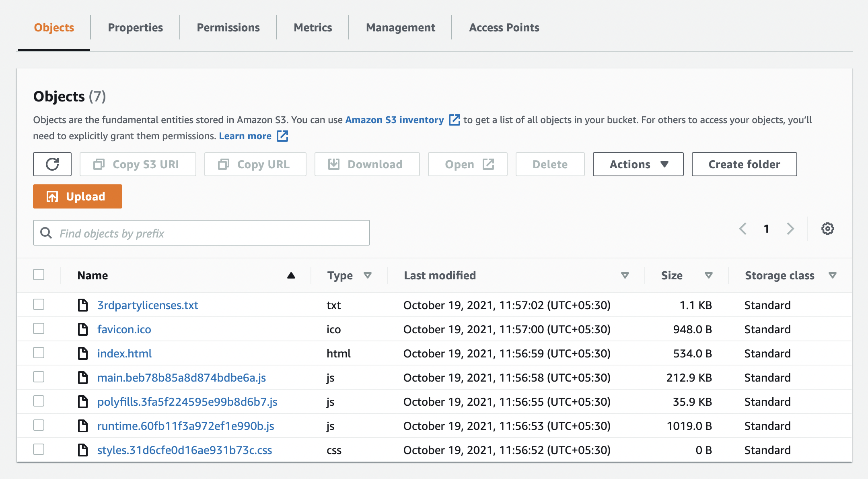Go to previous page arrow

743,229
